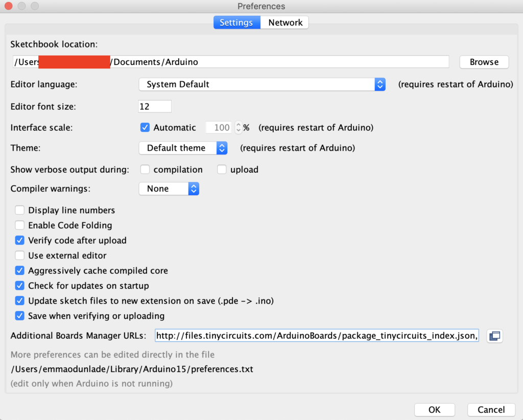523x420 pixels.
Task: Enable verbose output during upload
Action: coord(222,170)
